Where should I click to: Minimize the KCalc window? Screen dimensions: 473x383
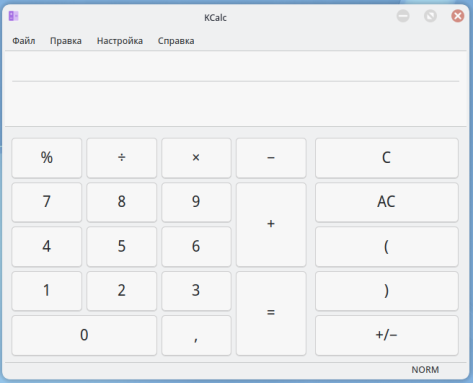403,16
